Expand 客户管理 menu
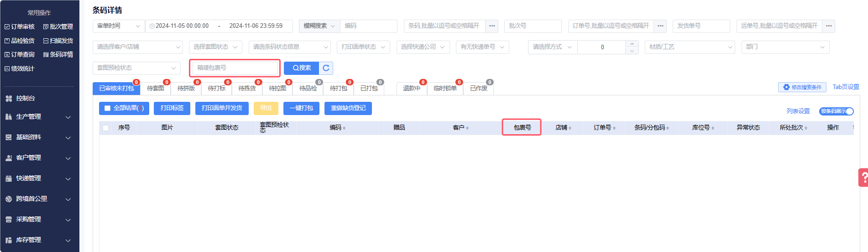868x252 pixels. click(38, 158)
